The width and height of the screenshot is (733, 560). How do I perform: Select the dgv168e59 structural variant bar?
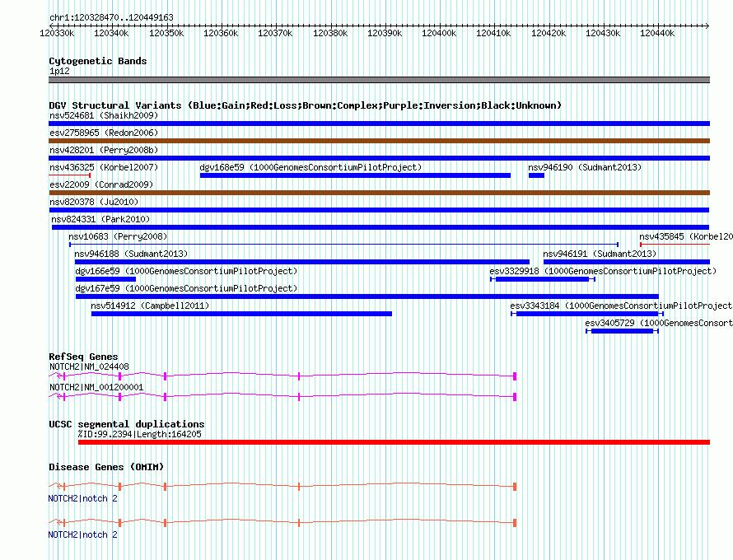click(355, 175)
